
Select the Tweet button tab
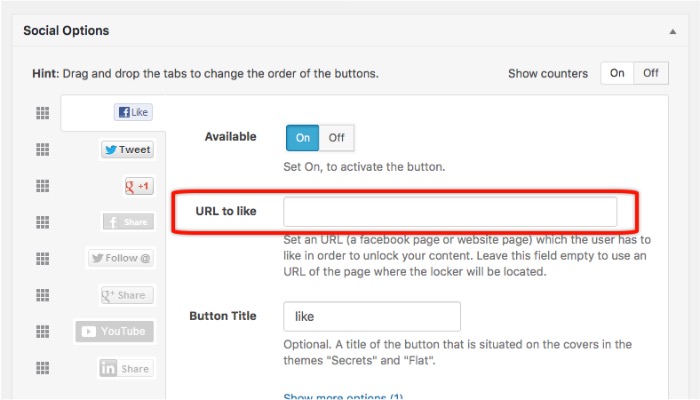pyautogui.click(x=127, y=150)
